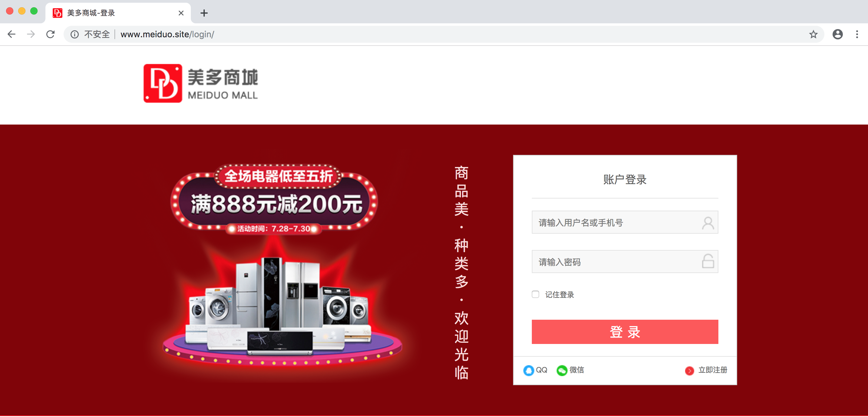Focus the password input field
The height and width of the screenshot is (417, 868).
pyautogui.click(x=625, y=261)
